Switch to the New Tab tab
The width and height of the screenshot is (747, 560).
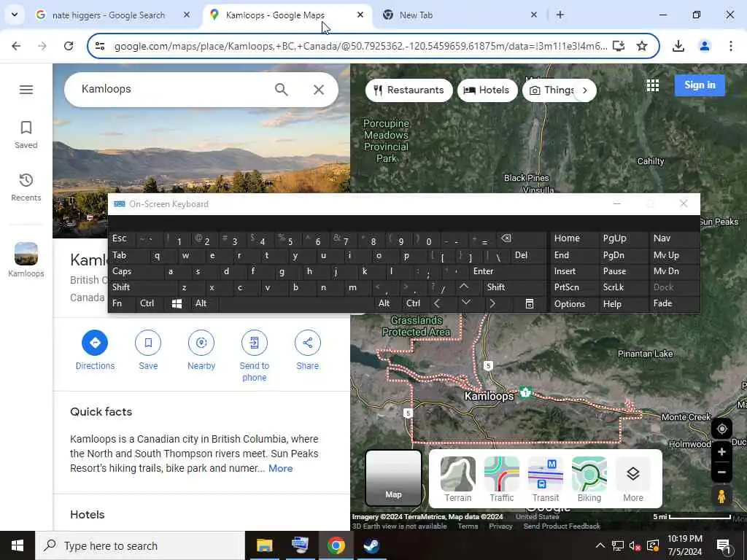pos(460,15)
